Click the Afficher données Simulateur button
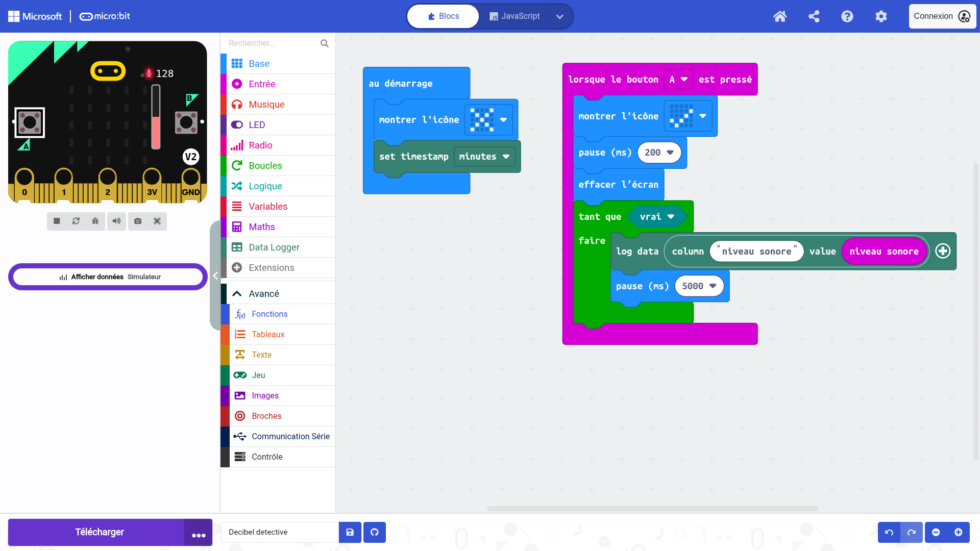980x551 pixels. point(108,277)
